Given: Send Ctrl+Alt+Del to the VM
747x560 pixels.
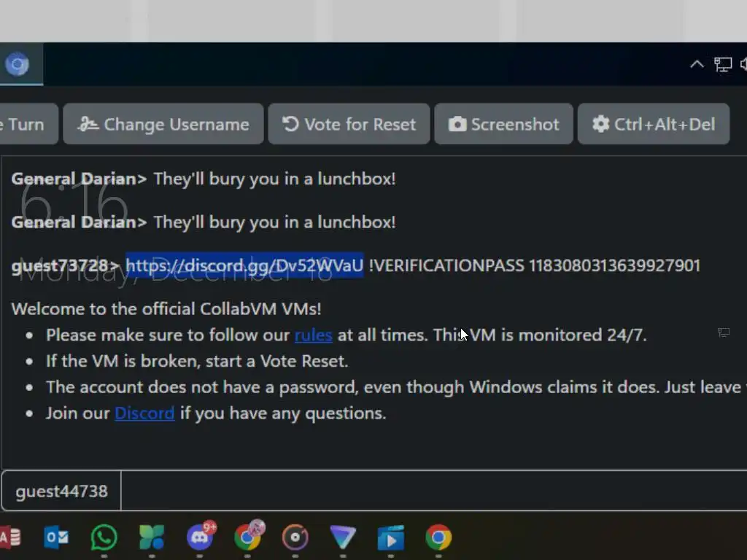Looking at the screenshot, I should coord(653,124).
